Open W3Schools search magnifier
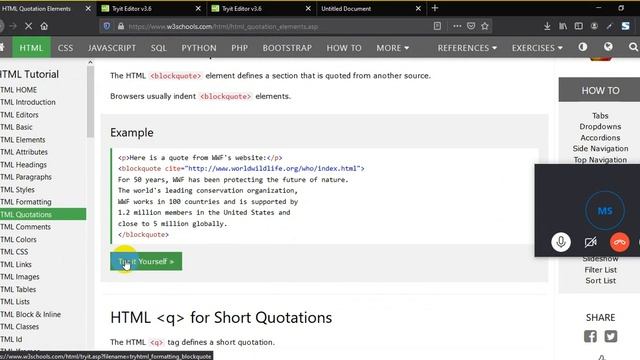The width and height of the screenshot is (640, 360). [x=633, y=47]
